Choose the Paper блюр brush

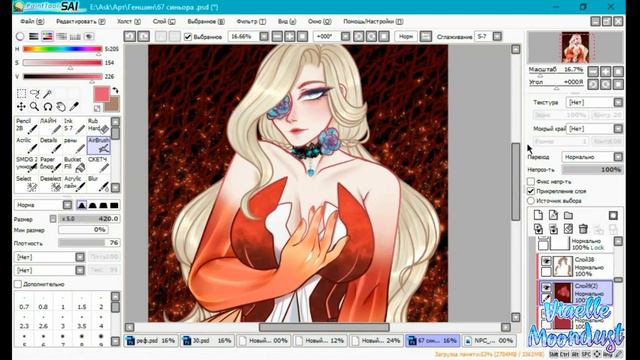pyautogui.click(x=51, y=164)
